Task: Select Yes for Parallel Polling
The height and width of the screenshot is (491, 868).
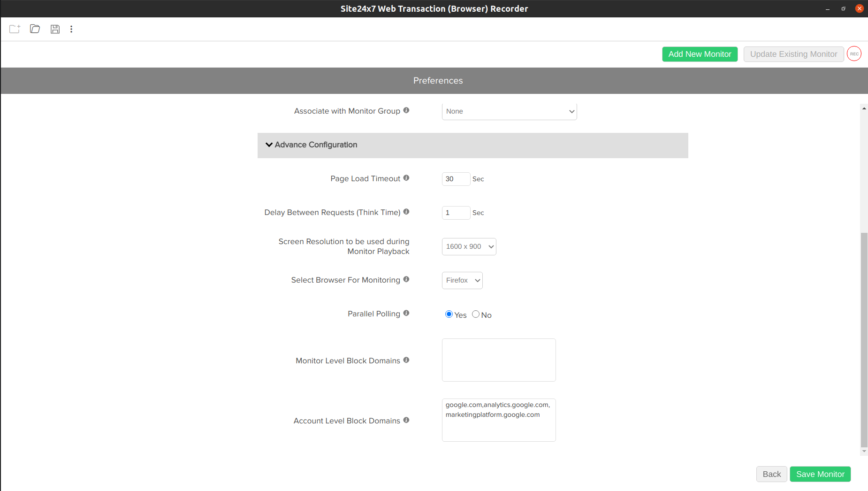Action: (449, 315)
